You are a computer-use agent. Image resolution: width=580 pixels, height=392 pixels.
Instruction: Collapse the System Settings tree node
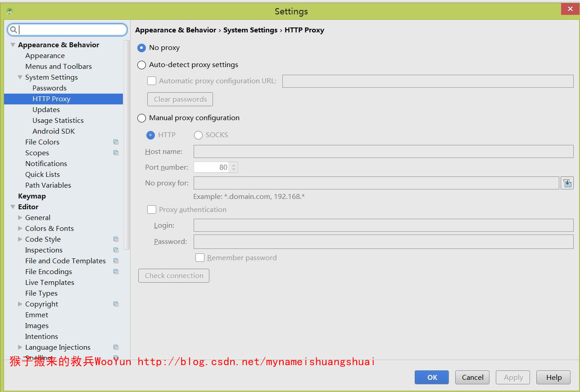coord(20,77)
